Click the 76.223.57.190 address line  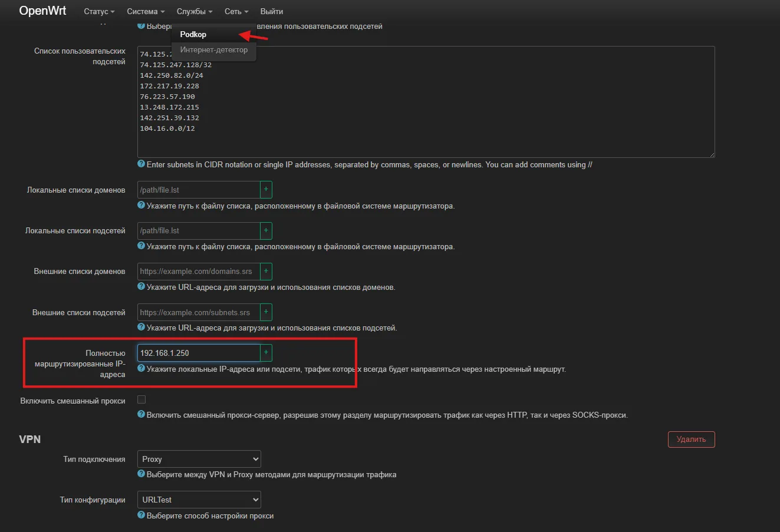tap(167, 97)
